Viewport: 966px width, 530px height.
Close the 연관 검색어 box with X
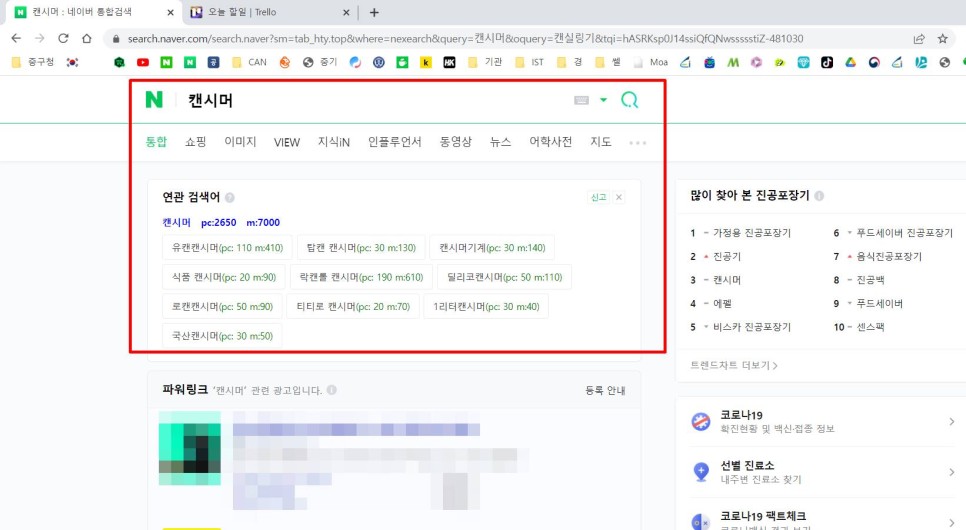click(619, 197)
